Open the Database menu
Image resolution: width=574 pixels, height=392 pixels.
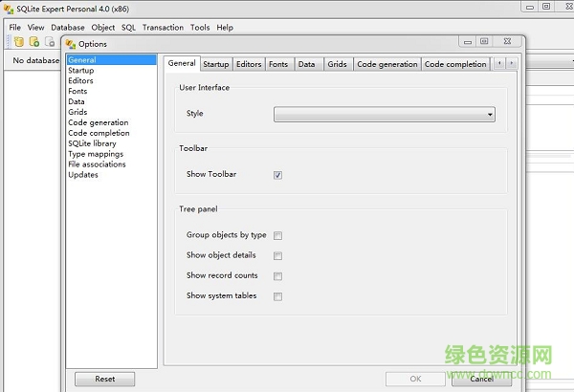68,28
